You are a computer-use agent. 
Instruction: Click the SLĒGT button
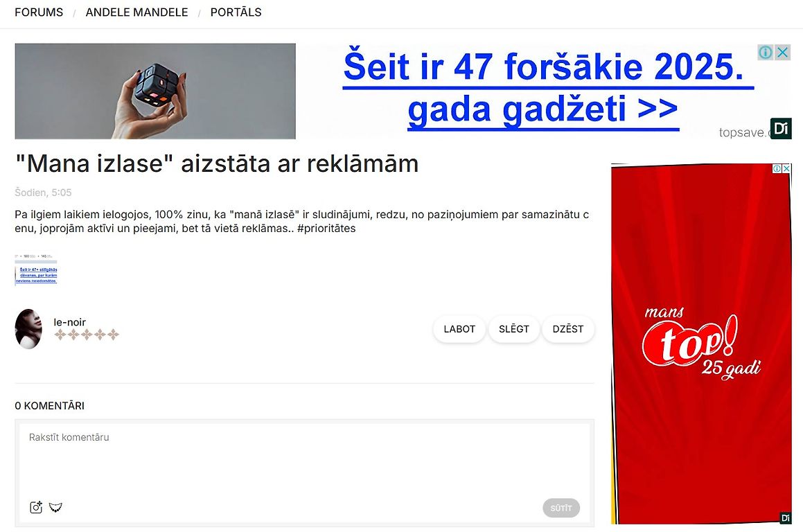pos(514,329)
